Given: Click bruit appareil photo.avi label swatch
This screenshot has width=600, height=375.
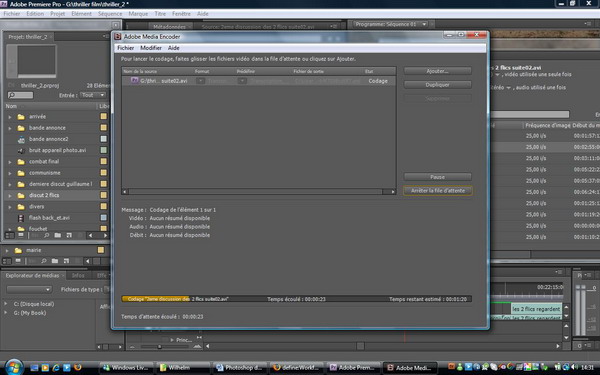Looking at the screenshot, I should [x=103, y=150].
